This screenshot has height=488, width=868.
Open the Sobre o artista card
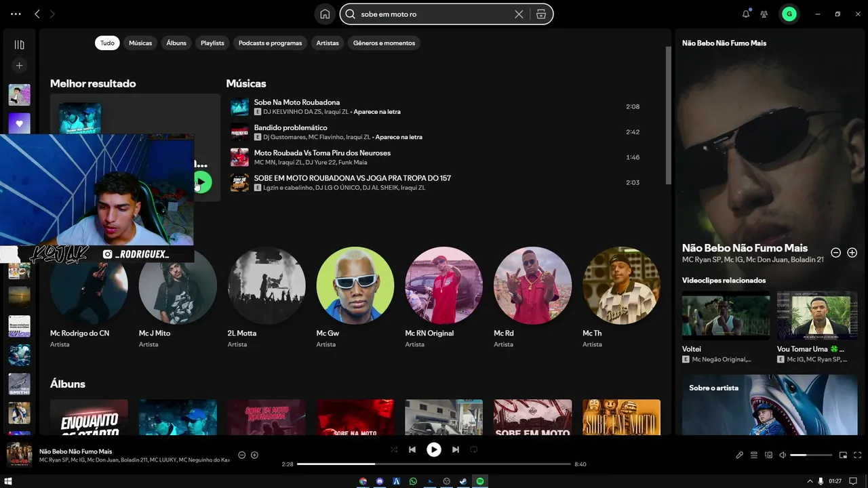pyautogui.click(x=770, y=405)
